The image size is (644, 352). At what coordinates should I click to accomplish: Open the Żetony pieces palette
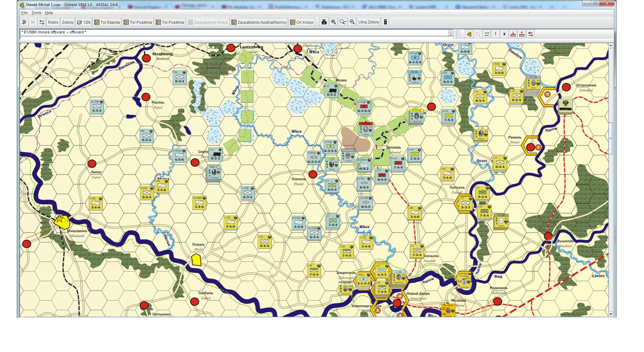click(x=68, y=22)
